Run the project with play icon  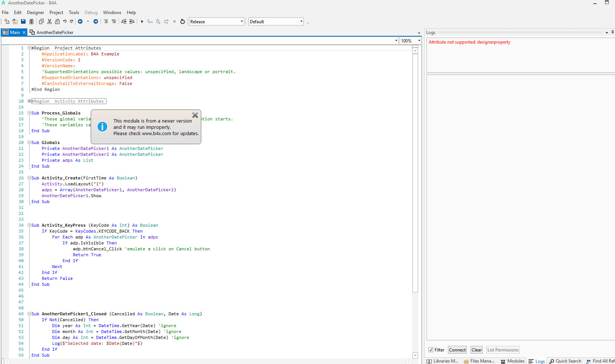pos(142,22)
